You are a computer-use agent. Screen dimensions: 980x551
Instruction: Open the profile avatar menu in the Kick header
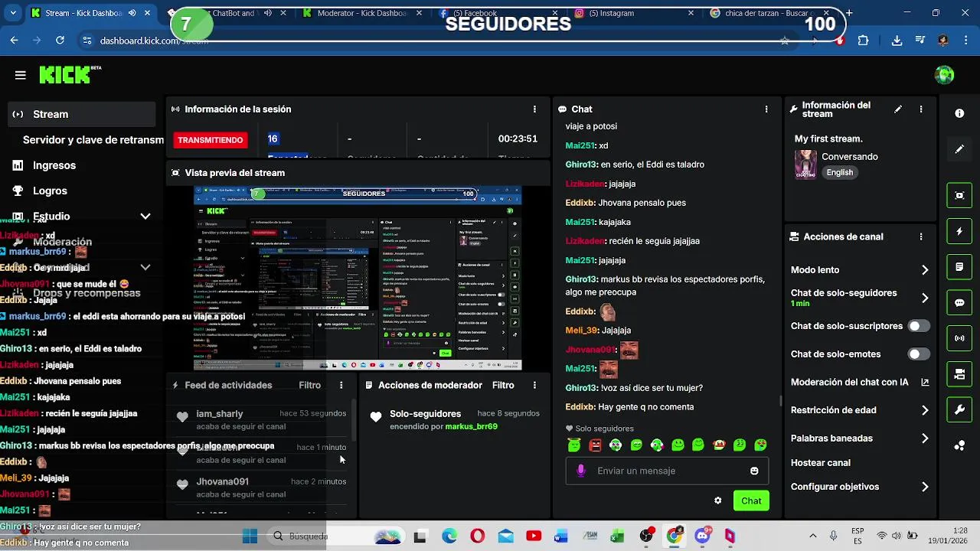pyautogui.click(x=945, y=75)
